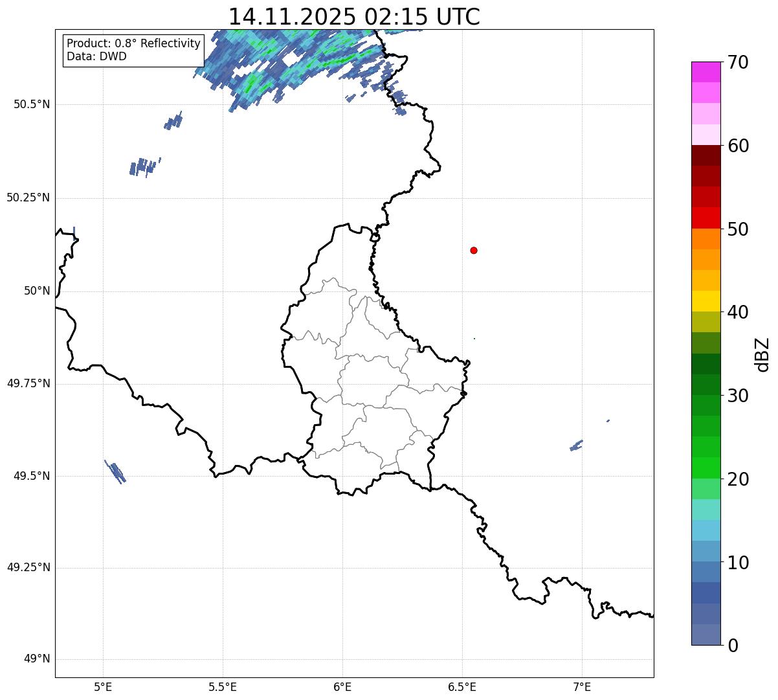Screen dimensions: 778x700
Task: Select the '49.5°N' latitude label
Action: [x=32, y=476]
